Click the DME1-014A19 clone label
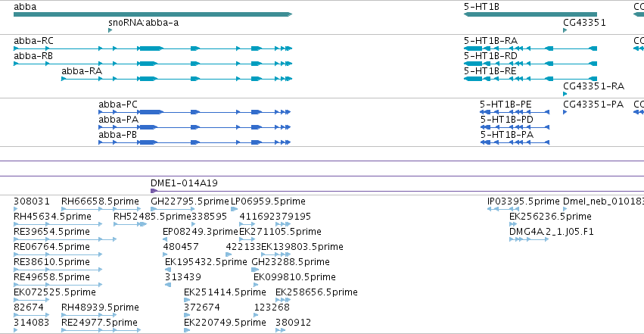The image size is (644, 334). click(184, 183)
